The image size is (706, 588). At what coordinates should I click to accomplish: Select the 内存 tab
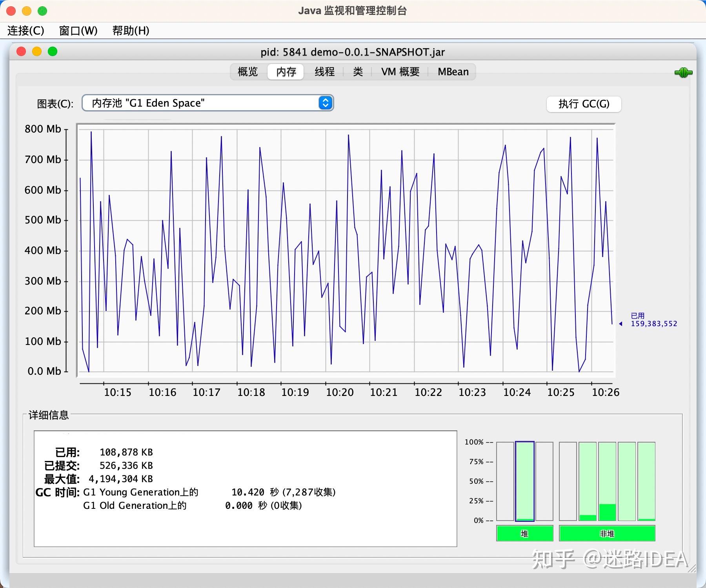coord(286,71)
